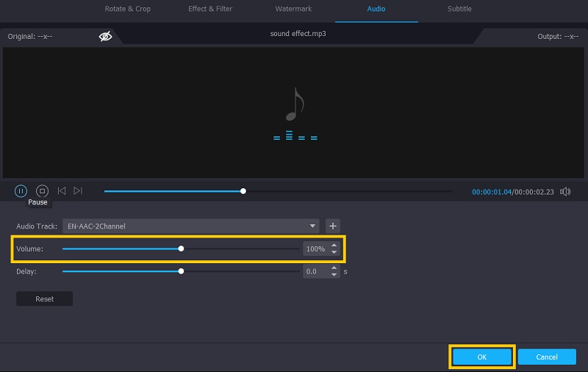
Task: Toggle the preview eye icon
Action: click(x=105, y=36)
